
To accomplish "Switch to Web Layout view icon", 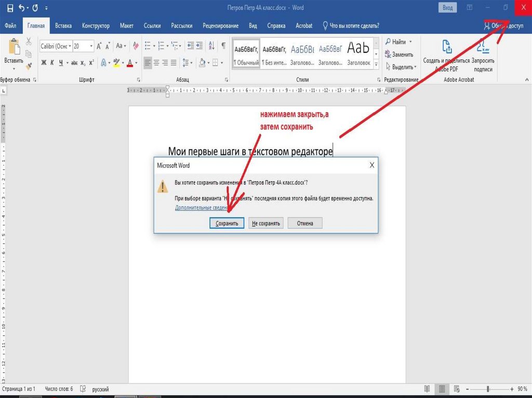I will click(457, 389).
